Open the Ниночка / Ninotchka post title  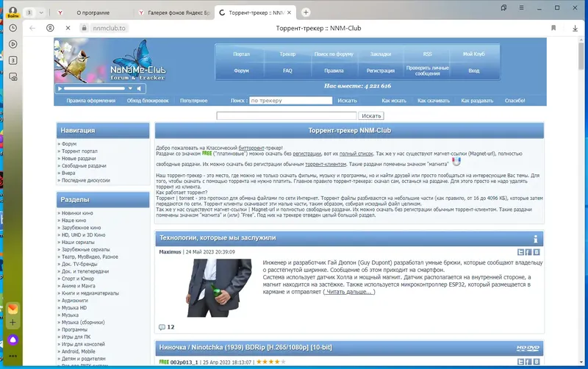coord(245,348)
